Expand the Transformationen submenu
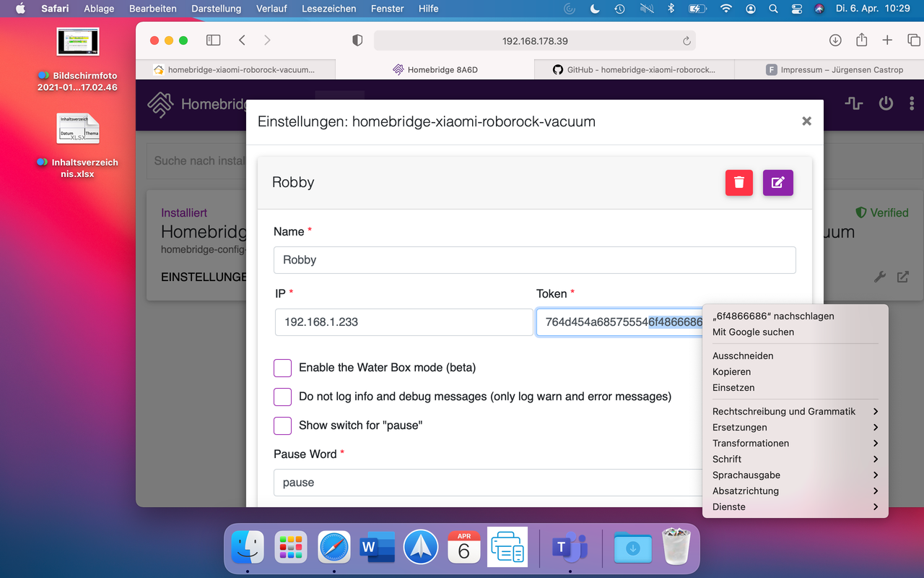This screenshot has height=578, width=924. [x=794, y=443]
